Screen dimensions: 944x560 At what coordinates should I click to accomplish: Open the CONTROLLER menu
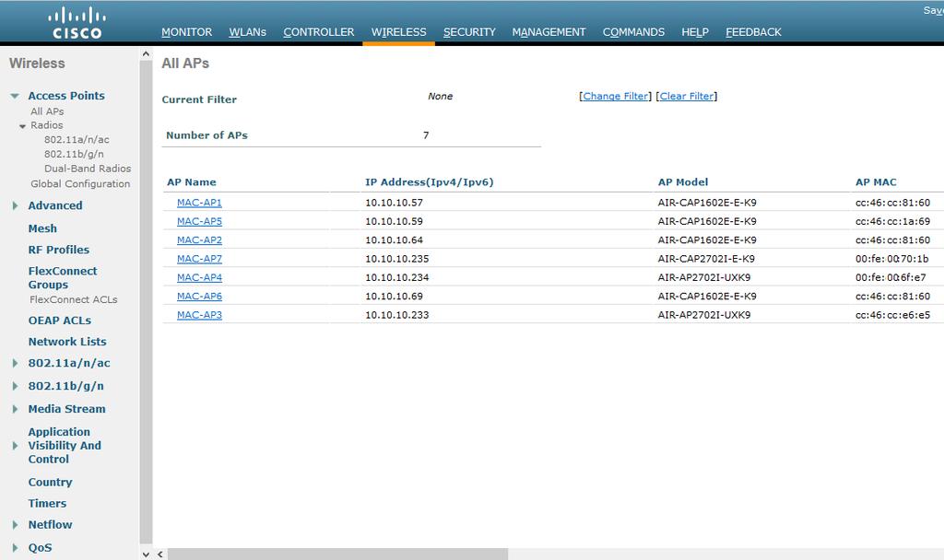[x=318, y=32]
